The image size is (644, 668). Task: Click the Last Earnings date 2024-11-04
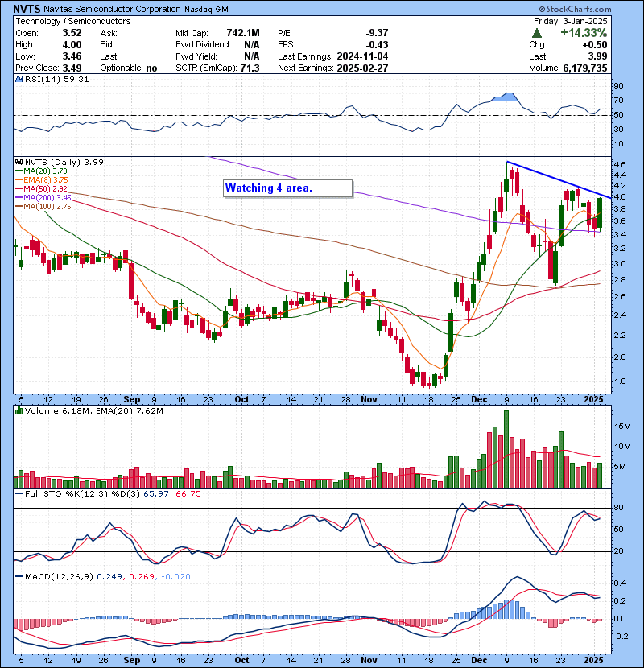[x=362, y=56]
